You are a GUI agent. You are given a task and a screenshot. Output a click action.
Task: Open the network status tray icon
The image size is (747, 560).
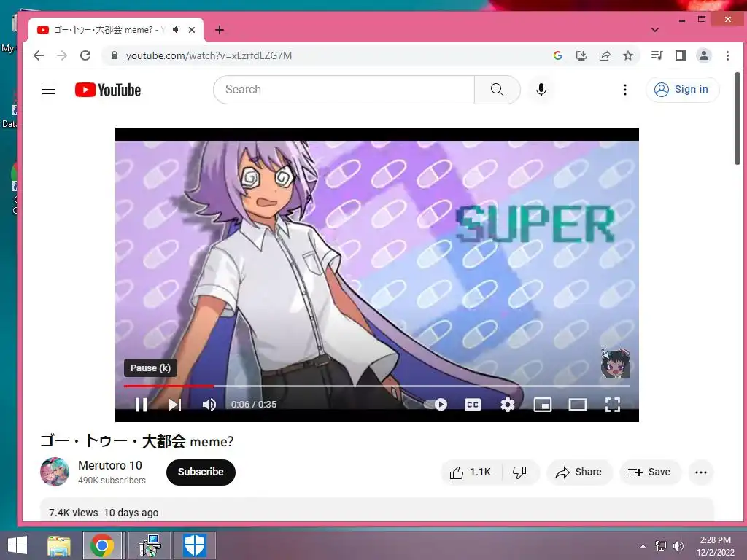click(x=661, y=545)
